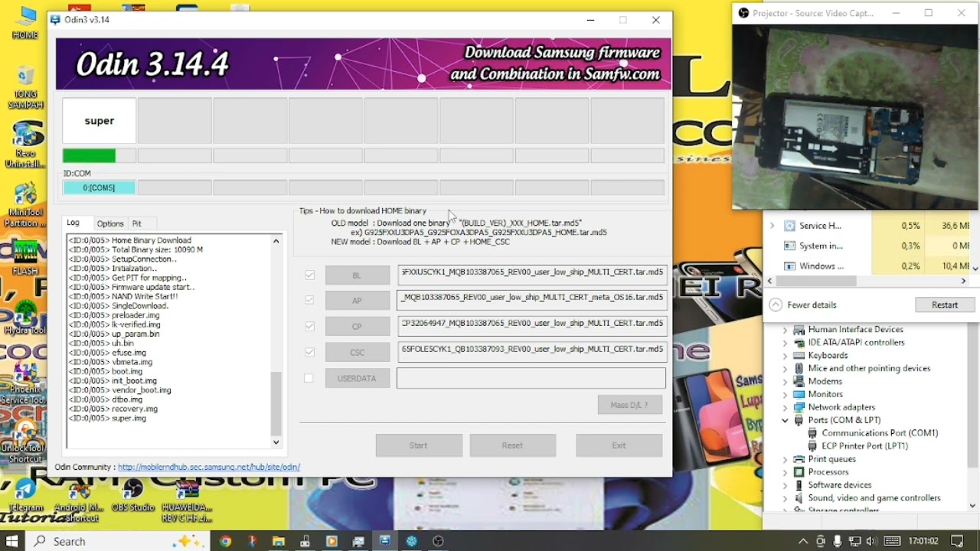
Task: Expand the Network adapters node
Action: 785,407
